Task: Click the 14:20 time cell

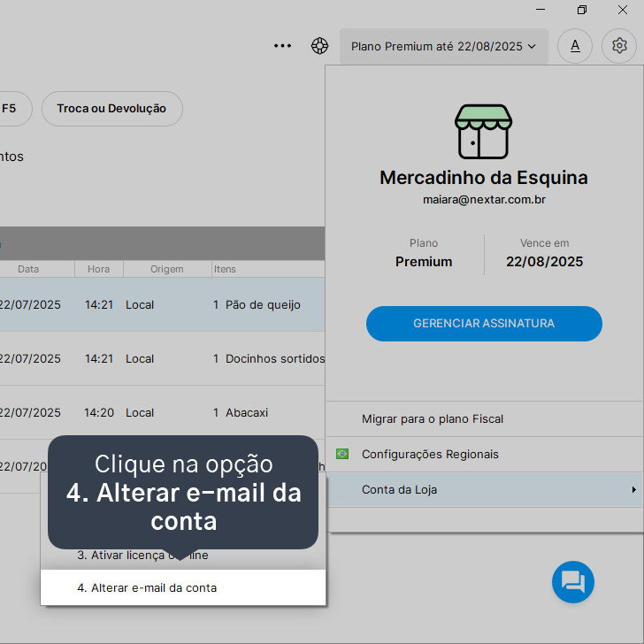Action: (x=99, y=412)
